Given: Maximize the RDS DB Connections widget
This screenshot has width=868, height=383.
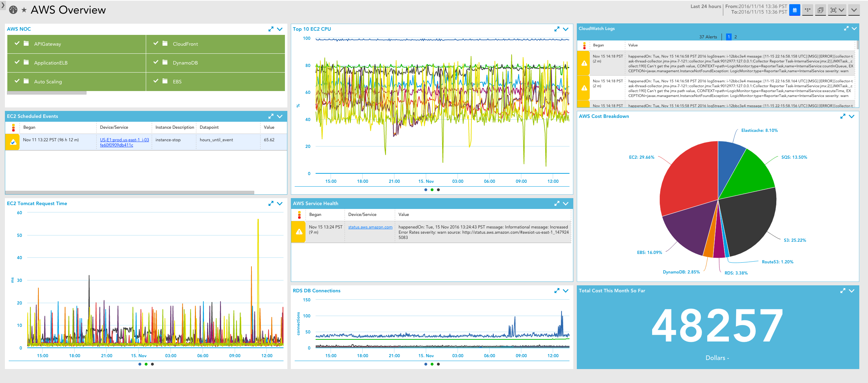Looking at the screenshot, I should coord(557,291).
